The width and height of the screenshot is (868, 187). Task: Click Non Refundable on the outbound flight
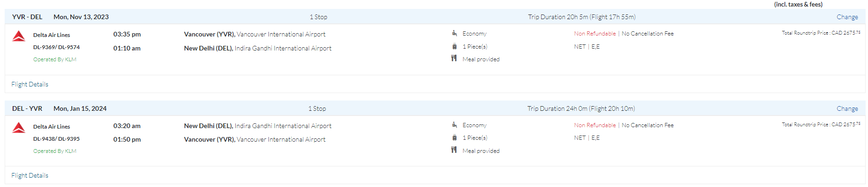pyautogui.click(x=595, y=34)
